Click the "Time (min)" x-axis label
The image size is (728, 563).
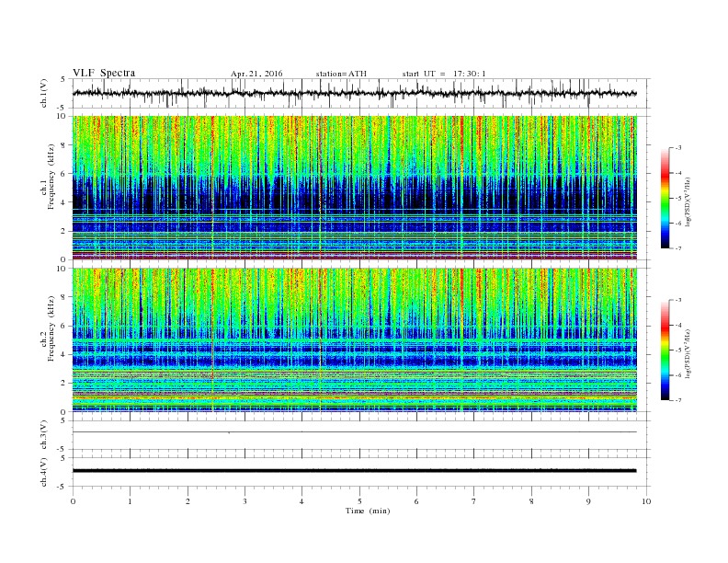point(368,511)
